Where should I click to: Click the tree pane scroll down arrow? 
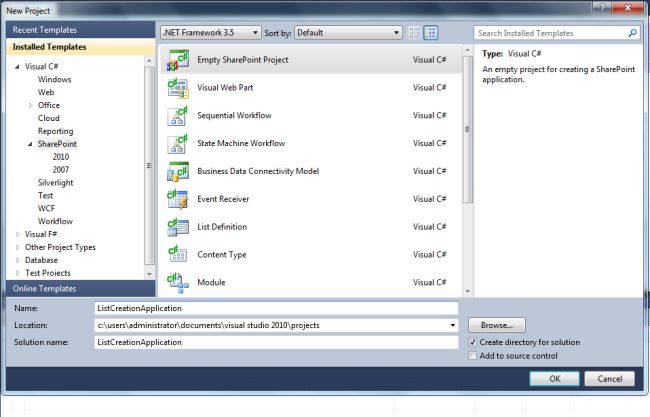coord(149,274)
